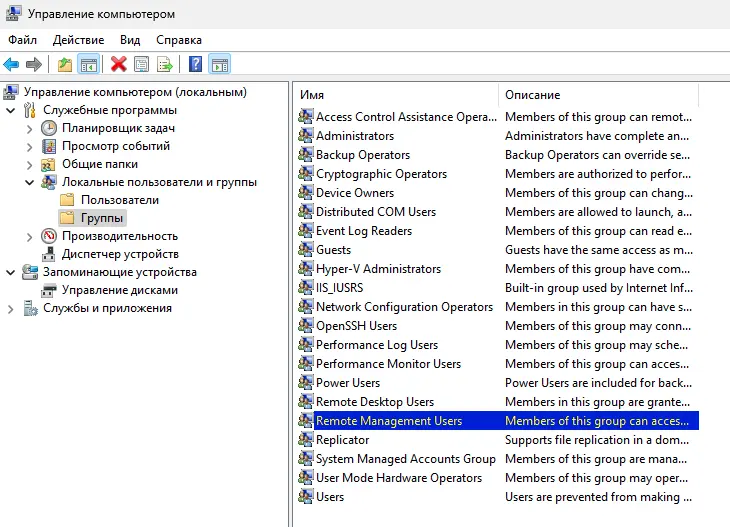Screen dimensions: 730x527
Task: Click the Запоминающие устройства storage icon
Action: (30, 272)
